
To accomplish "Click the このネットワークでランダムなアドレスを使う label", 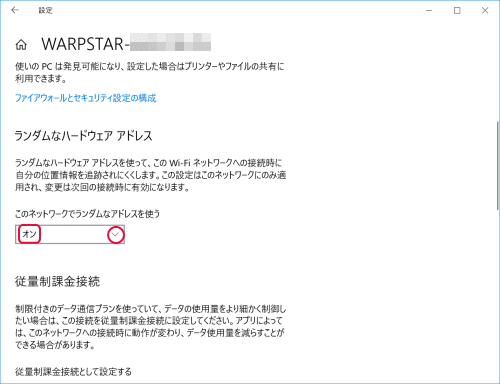I will tap(87, 214).
